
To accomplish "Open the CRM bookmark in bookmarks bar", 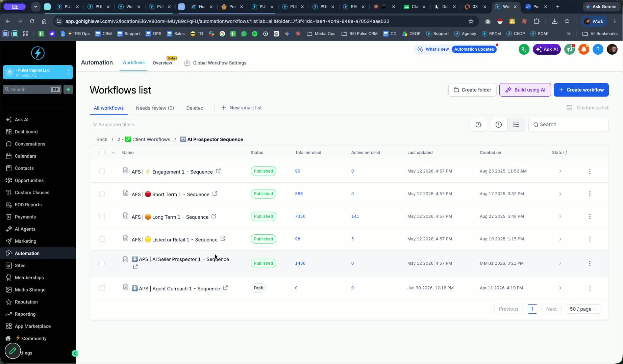I will click(103, 34).
